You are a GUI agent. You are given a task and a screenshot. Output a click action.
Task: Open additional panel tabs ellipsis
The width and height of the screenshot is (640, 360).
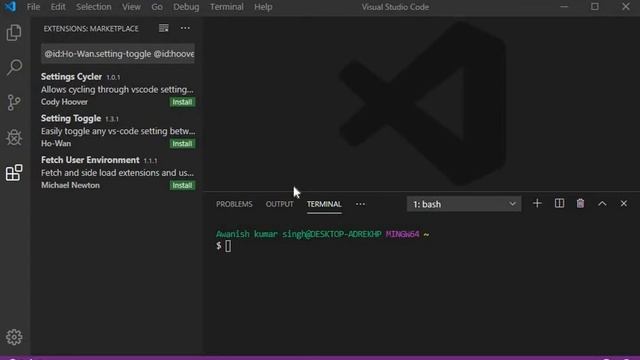click(360, 204)
